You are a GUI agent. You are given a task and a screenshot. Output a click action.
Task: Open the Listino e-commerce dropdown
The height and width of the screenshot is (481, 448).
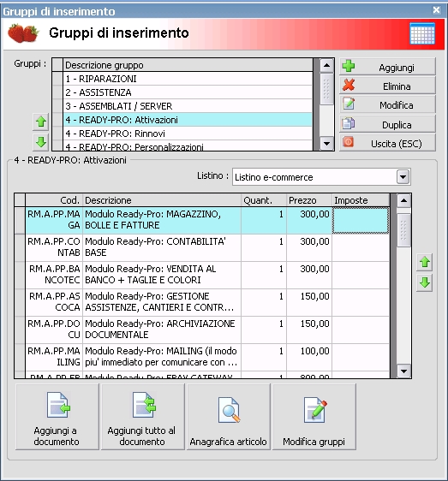pos(403,177)
